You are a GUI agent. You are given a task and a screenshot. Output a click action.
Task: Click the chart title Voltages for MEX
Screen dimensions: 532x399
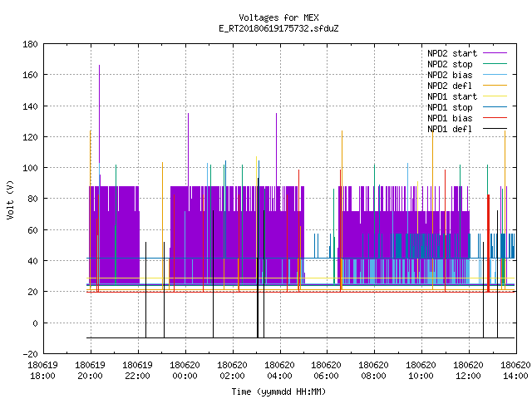[278, 17]
